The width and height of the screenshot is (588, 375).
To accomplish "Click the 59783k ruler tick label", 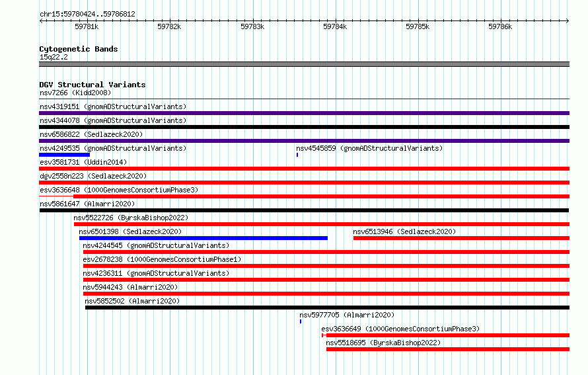I will [252, 26].
